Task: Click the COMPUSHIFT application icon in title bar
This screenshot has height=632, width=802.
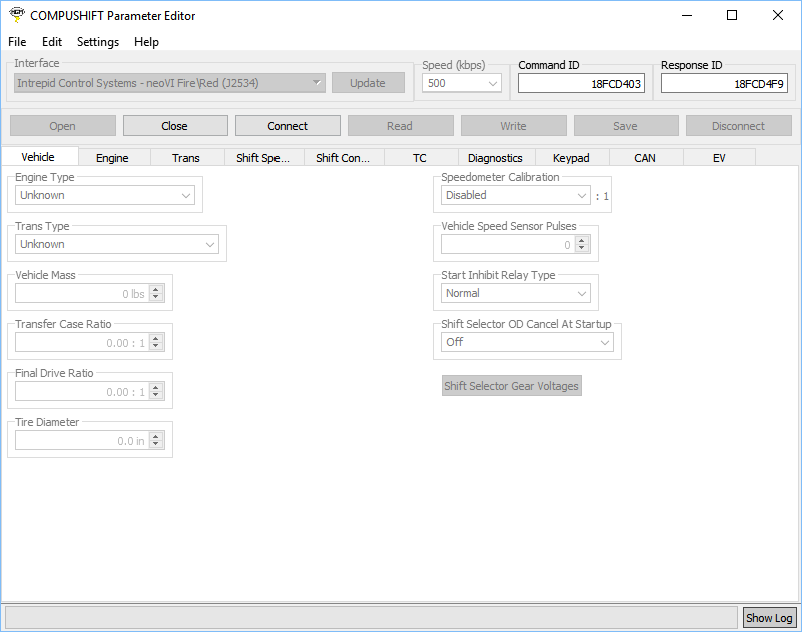Action: pyautogui.click(x=16, y=15)
